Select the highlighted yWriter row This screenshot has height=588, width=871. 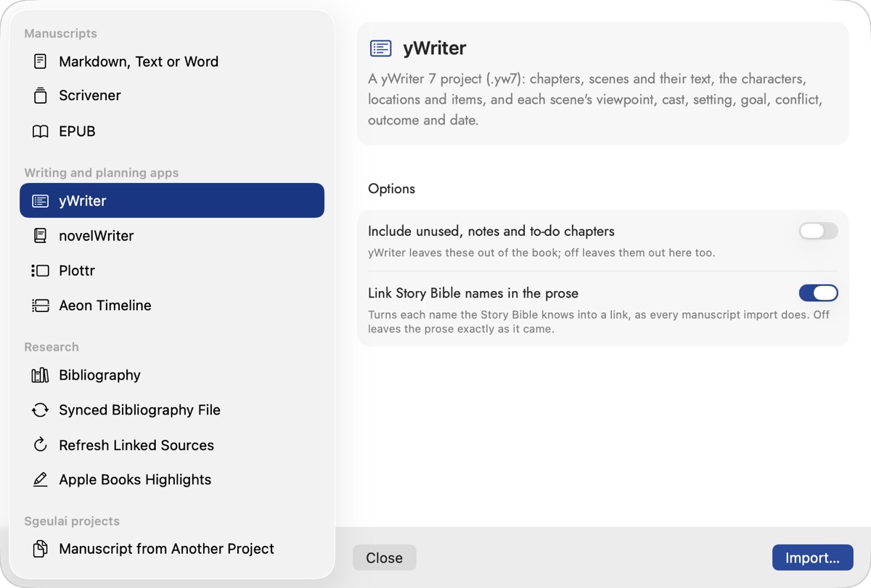tap(172, 200)
